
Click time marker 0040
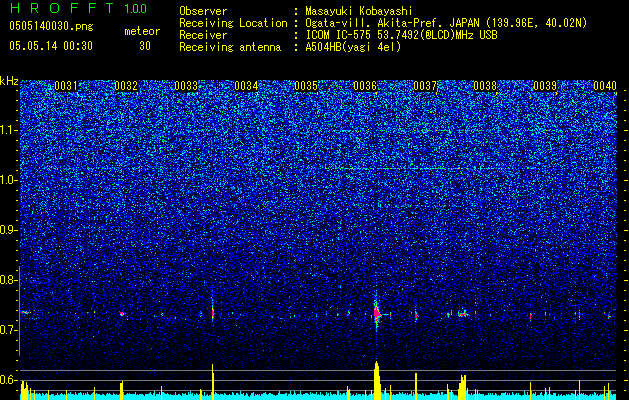click(x=605, y=86)
